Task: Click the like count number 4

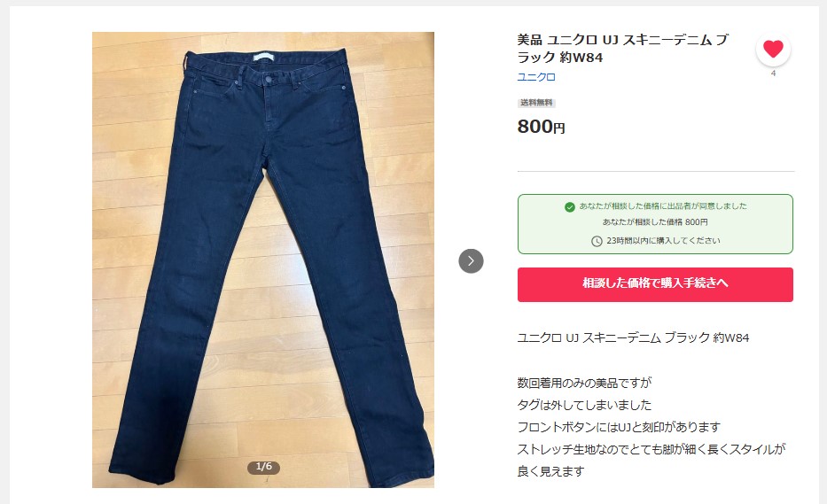Action: (773, 74)
